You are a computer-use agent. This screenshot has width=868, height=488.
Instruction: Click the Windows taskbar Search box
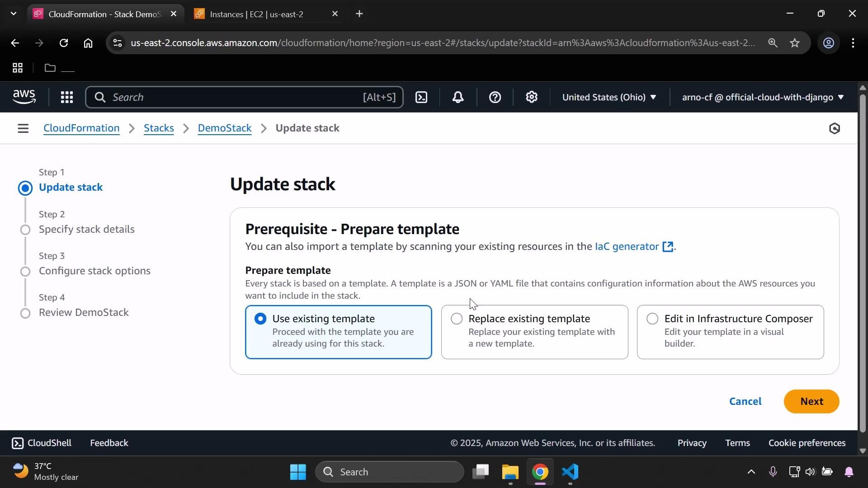point(389,472)
